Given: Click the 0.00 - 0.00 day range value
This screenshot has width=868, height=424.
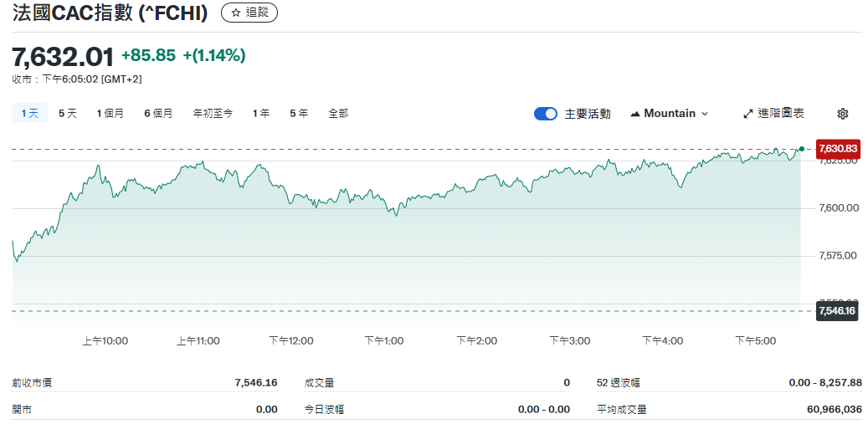Looking at the screenshot, I should pos(543,410).
